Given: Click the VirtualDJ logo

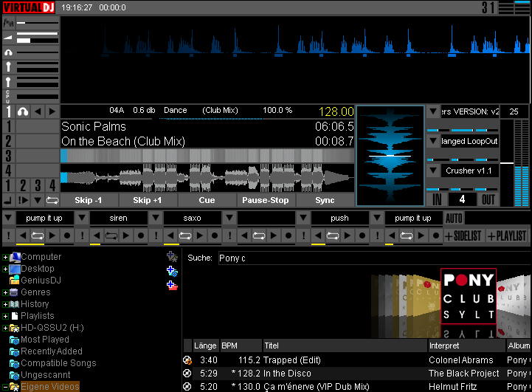Looking at the screenshot, I should click(29, 7).
